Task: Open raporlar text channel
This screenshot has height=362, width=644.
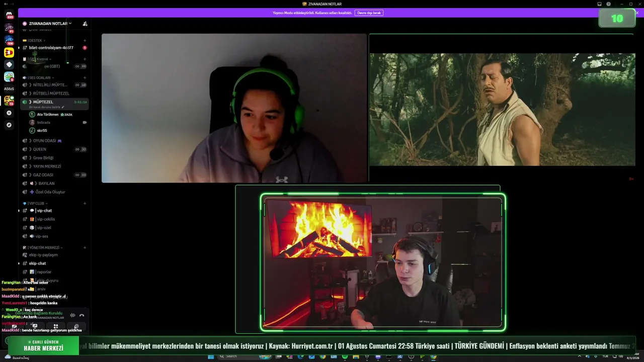Action: [x=54, y=272]
